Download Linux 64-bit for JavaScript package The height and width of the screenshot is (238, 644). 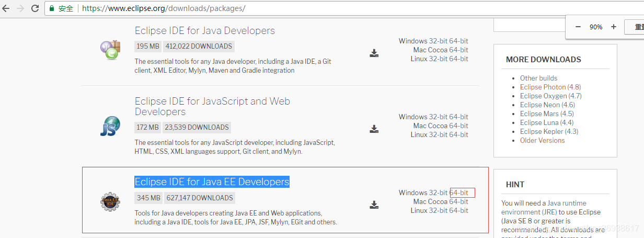click(x=459, y=134)
